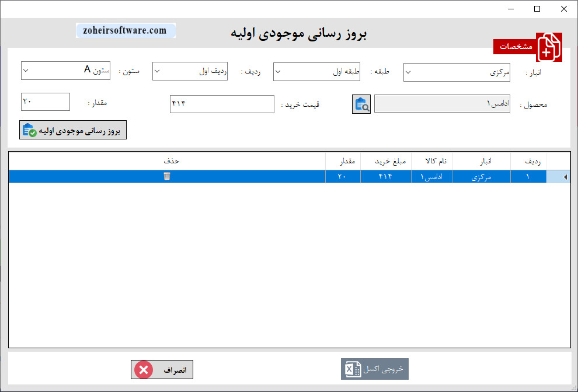
Task: Click the zoheirsoftware.com logo banner
Action: 126,30
